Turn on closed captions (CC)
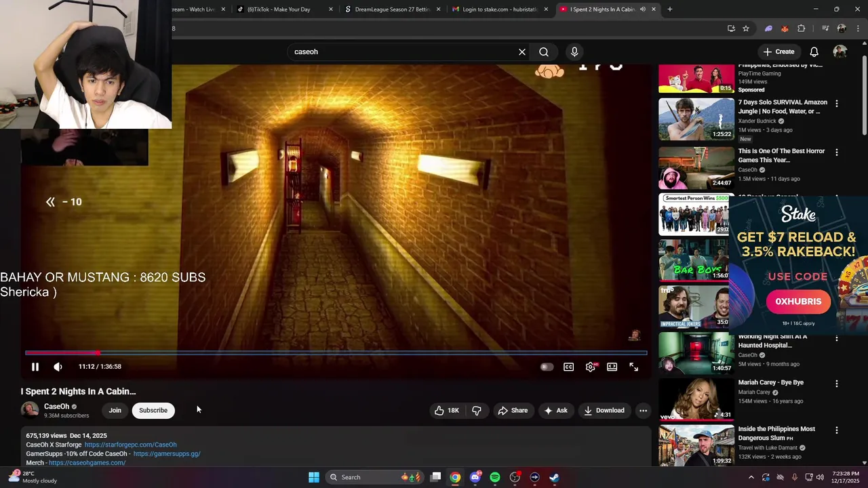Screen dimensions: 868x488 [x=569, y=367]
